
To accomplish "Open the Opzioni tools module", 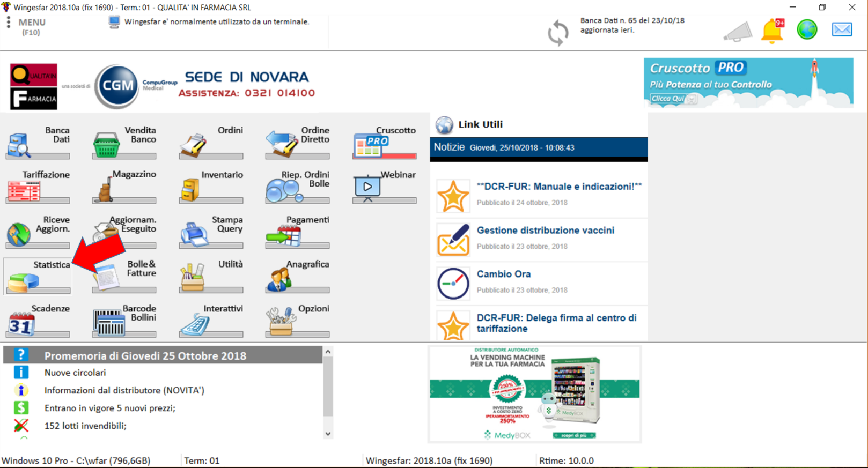I will click(x=297, y=321).
